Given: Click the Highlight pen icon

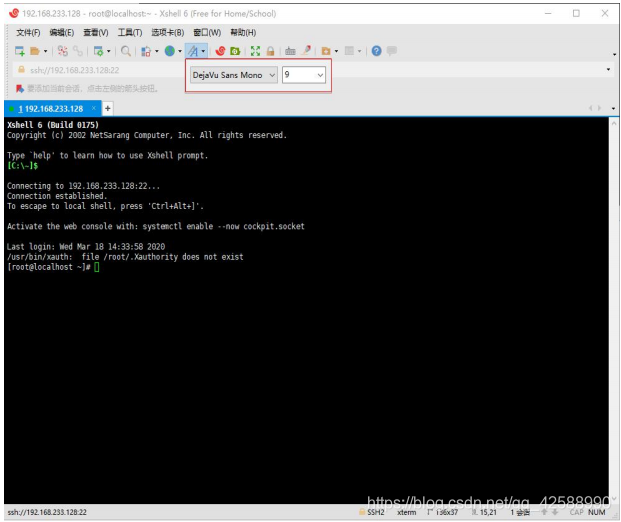Looking at the screenshot, I should [x=306, y=50].
